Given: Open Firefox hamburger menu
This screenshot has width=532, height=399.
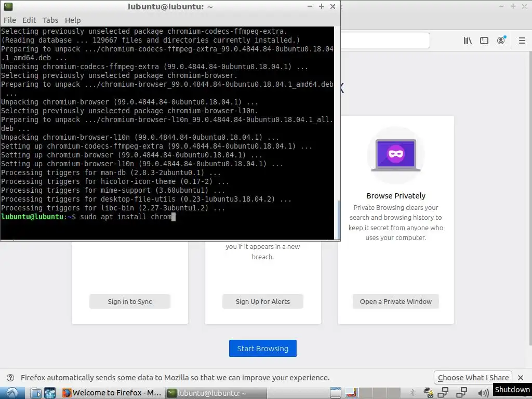Looking at the screenshot, I should coord(522,41).
